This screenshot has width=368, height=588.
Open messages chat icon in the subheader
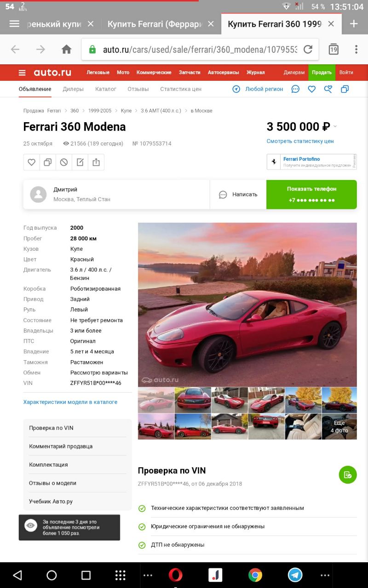point(296,89)
